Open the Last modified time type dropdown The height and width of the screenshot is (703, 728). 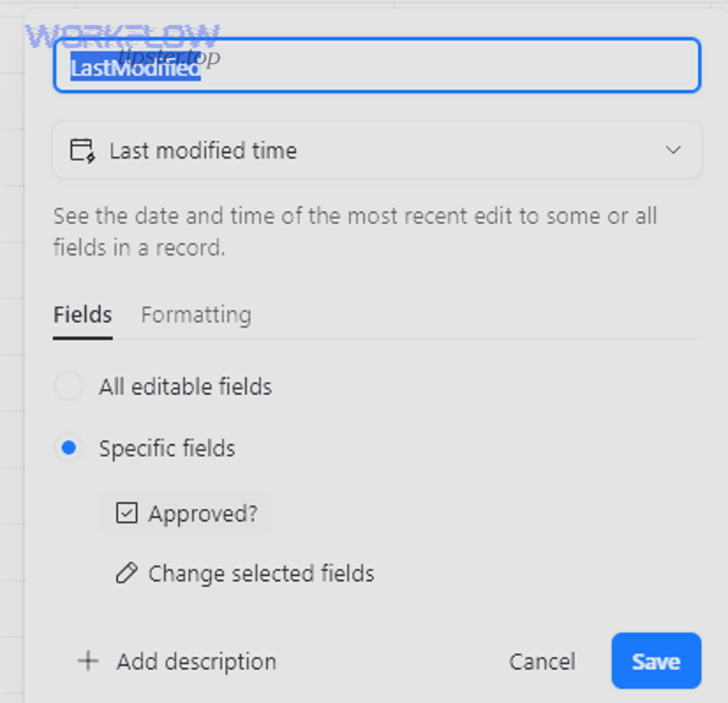tap(376, 150)
